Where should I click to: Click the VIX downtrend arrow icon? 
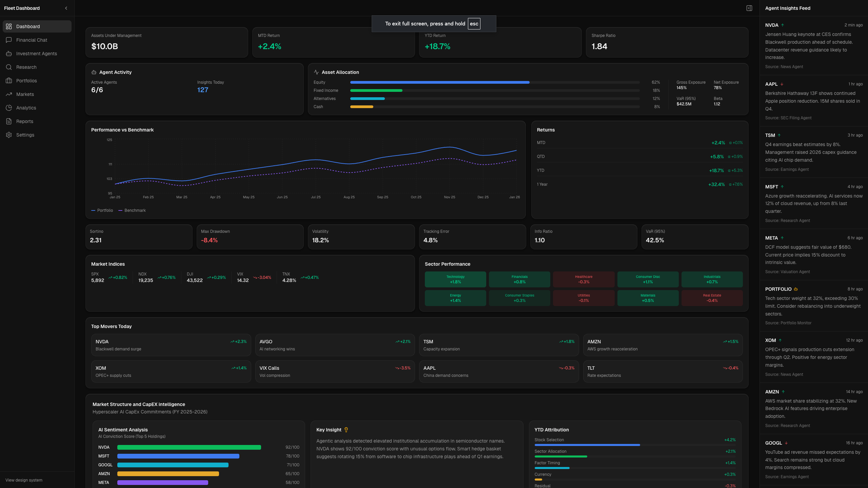tap(255, 278)
